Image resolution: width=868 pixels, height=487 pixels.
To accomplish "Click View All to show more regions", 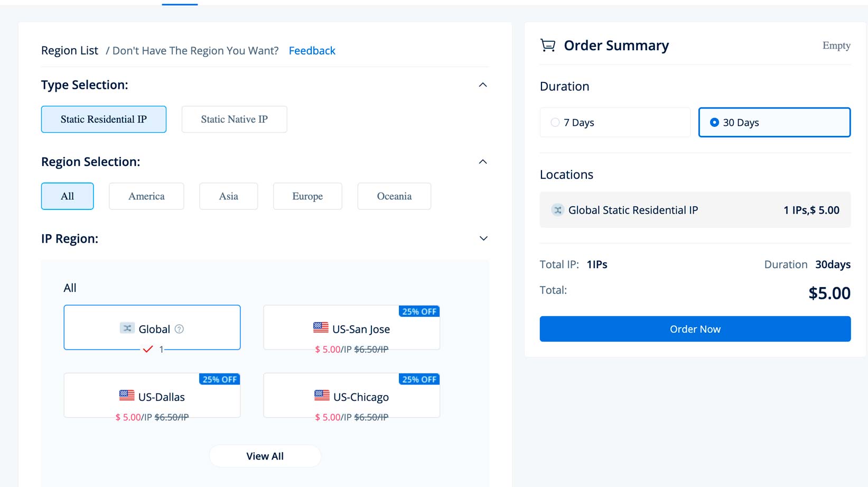I will pyautogui.click(x=265, y=456).
